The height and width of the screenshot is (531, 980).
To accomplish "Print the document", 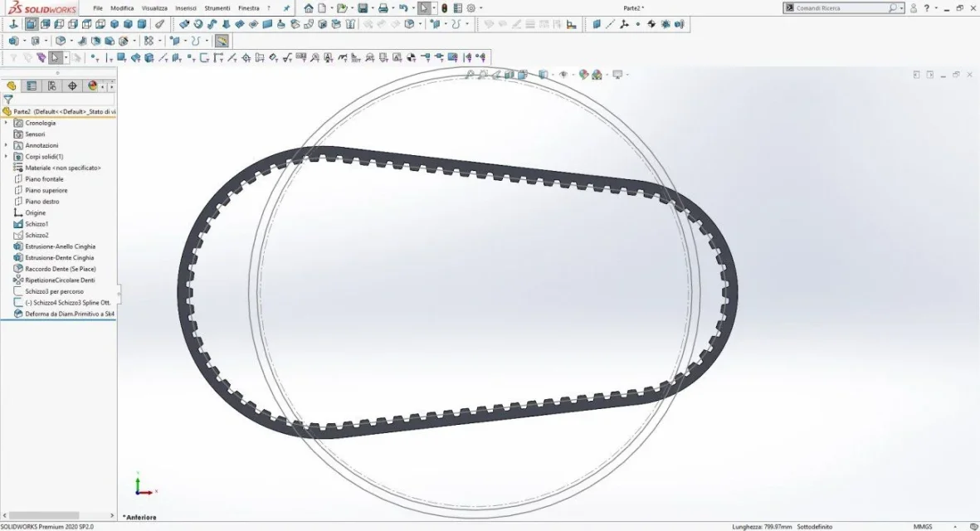I will (x=383, y=8).
